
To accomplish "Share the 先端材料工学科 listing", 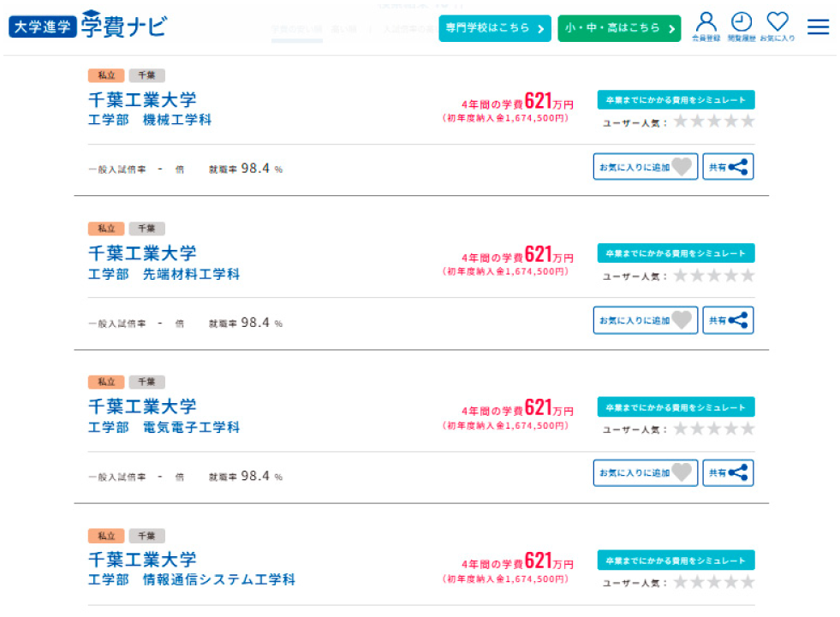I will (728, 320).
